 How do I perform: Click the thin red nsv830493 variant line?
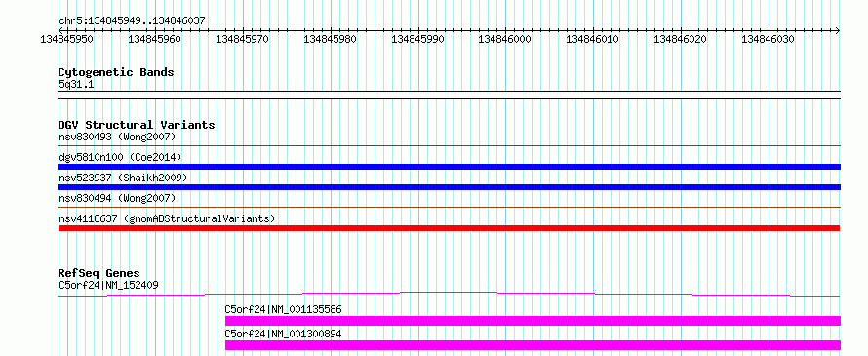point(449,146)
